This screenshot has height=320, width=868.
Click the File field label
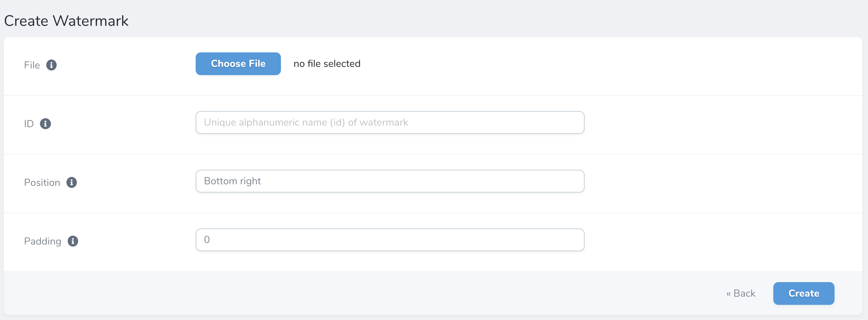click(32, 65)
